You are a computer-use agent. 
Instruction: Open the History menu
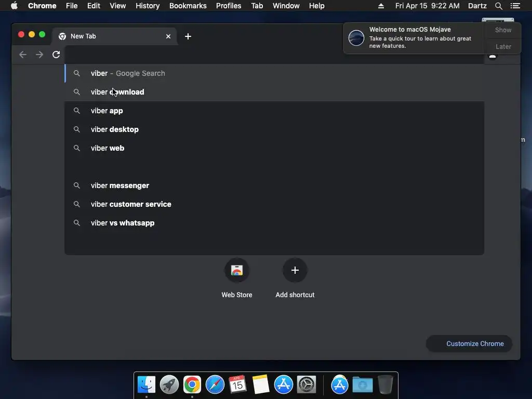tap(148, 6)
